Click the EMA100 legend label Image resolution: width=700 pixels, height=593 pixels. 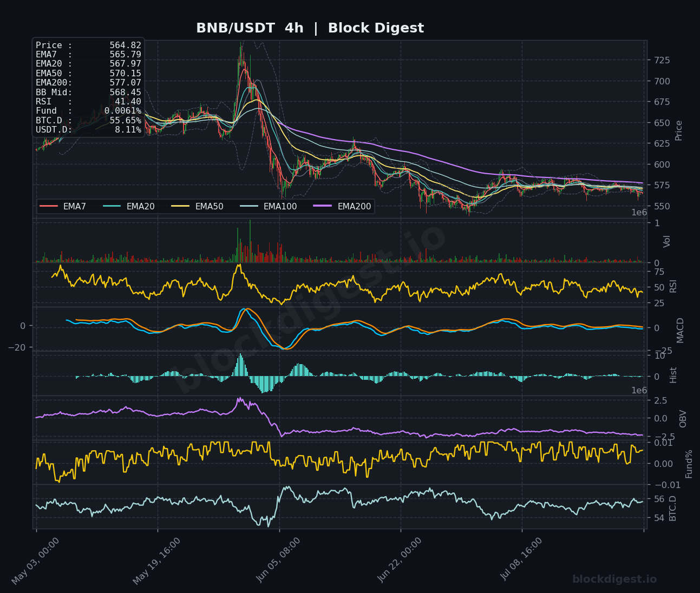click(x=280, y=206)
